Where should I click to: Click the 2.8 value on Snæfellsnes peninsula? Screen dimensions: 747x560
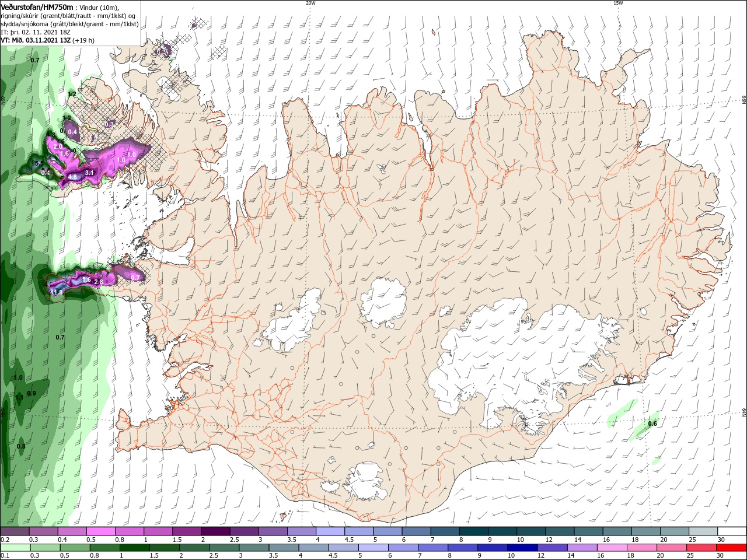tap(98, 282)
